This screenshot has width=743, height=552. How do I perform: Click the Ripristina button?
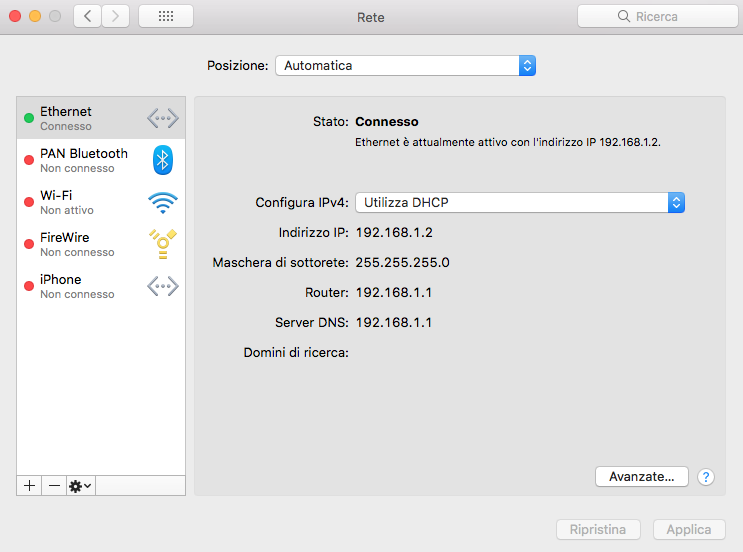click(x=598, y=529)
